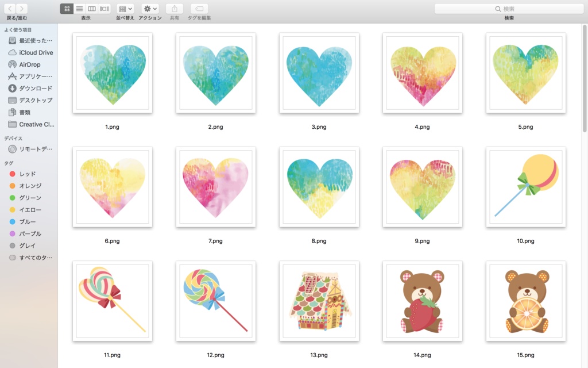The image size is (588, 368).
Task: Click the search field
Action: point(509,9)
